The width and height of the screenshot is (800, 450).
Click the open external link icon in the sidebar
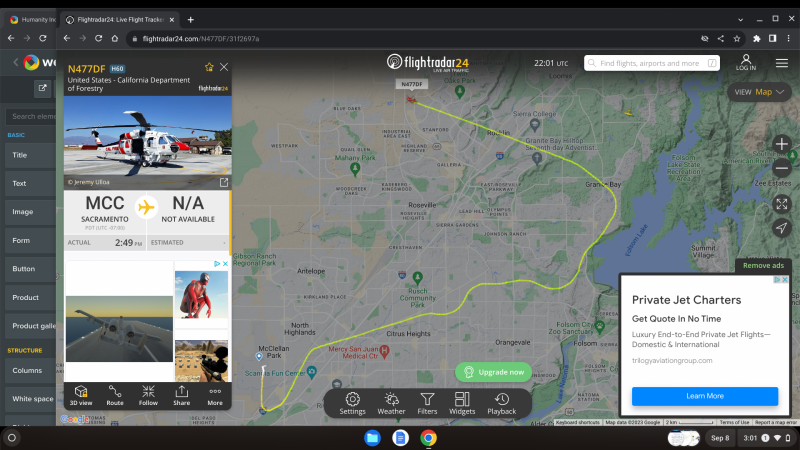point(42,88)
